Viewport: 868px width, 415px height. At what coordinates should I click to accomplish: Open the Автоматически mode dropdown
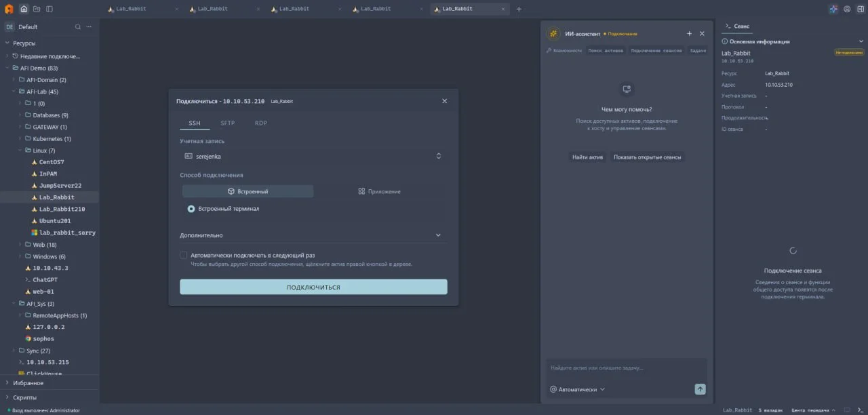click(x=578, y=389)
